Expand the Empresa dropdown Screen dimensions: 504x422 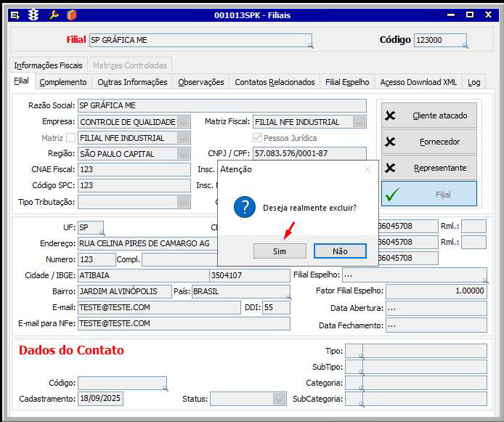click(183, 122)
